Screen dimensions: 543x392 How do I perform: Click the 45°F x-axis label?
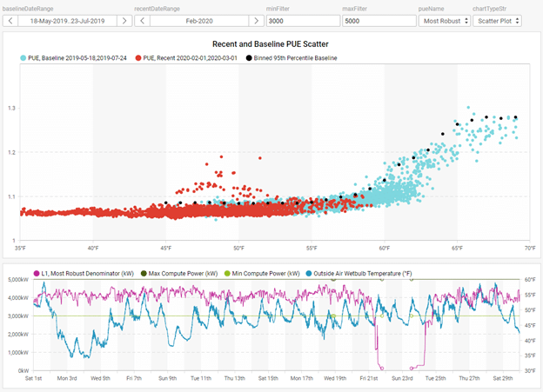click(x=166, y=248)
